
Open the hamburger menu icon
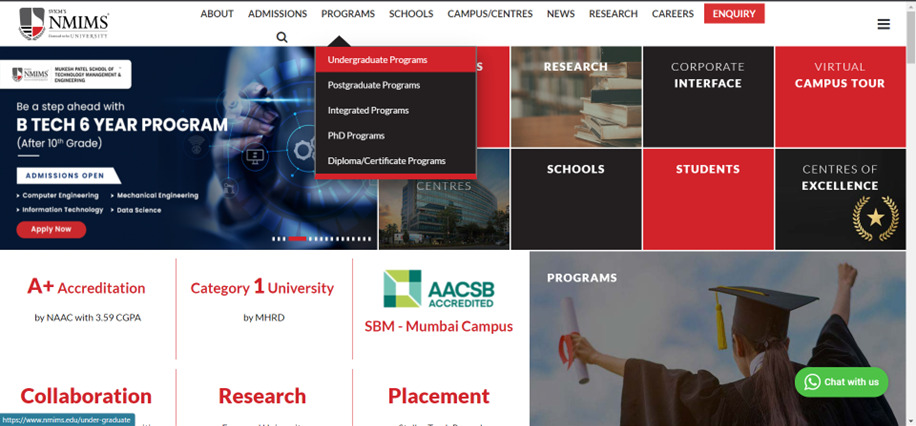[x=883, y=24]
